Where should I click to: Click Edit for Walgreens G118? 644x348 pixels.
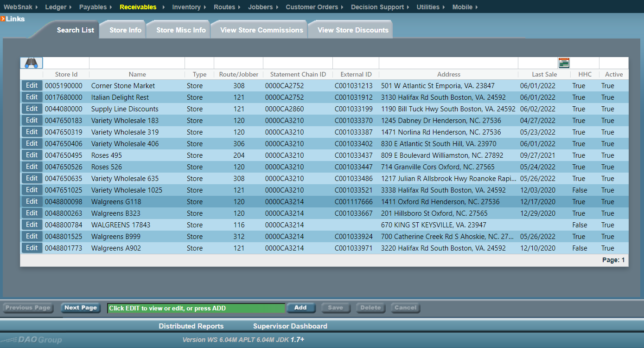[x=32, y=201]
